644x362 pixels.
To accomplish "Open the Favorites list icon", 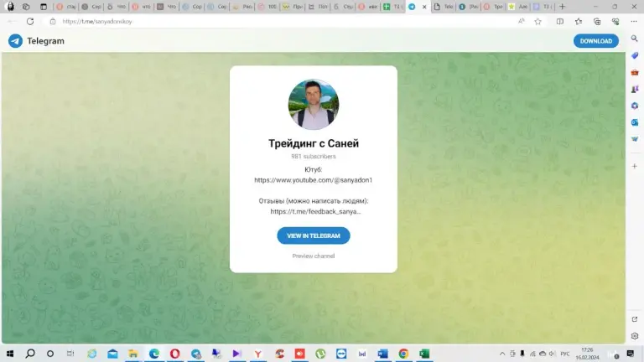I will tap(579, 21).
